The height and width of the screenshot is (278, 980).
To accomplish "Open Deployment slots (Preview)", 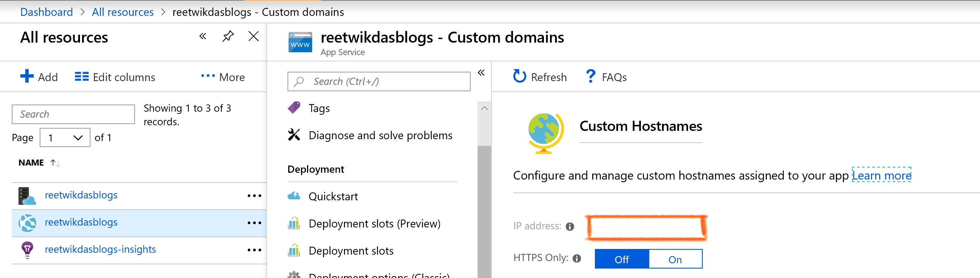I will pyautogui.click(x=374, y=224).
